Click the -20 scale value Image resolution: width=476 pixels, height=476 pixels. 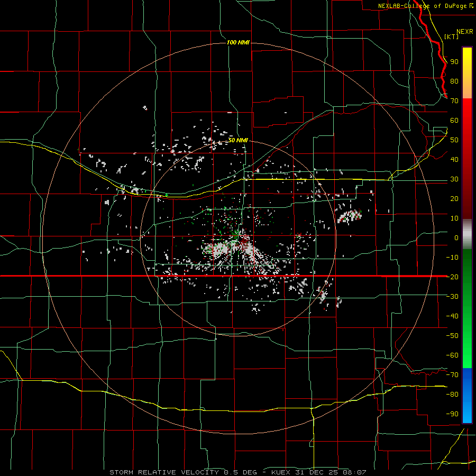click(x=452, y=277)
